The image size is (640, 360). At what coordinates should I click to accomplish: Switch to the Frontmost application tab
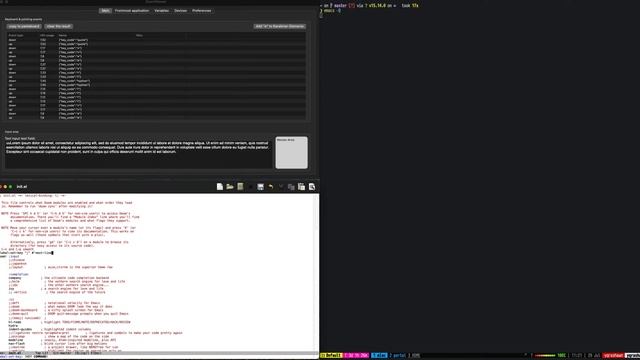131,11
